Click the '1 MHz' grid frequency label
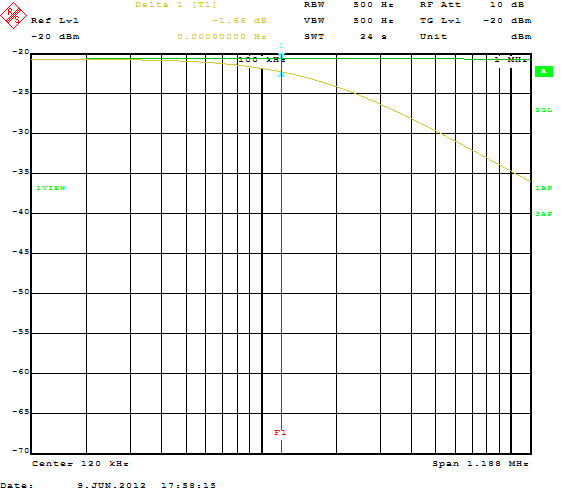The width and height of the screenshot is (561, 494). click(x=511, y=60)
